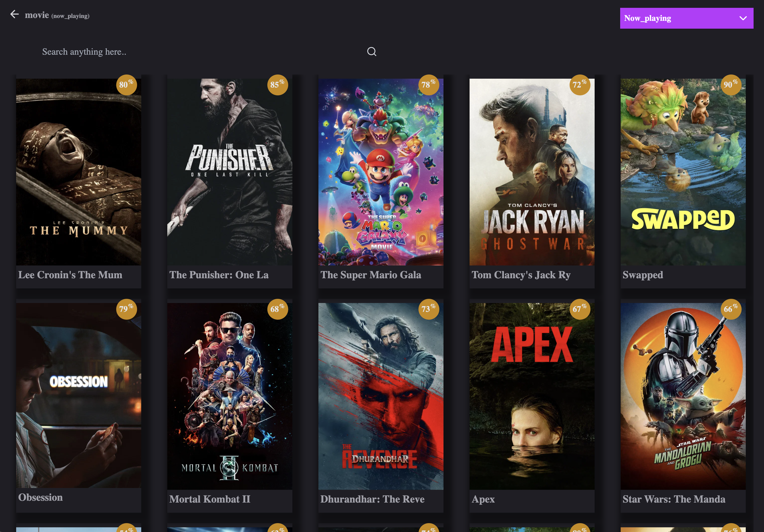Open the Obsession movie poster
Viewport: 764px width, 532px height.
(78, 395)
